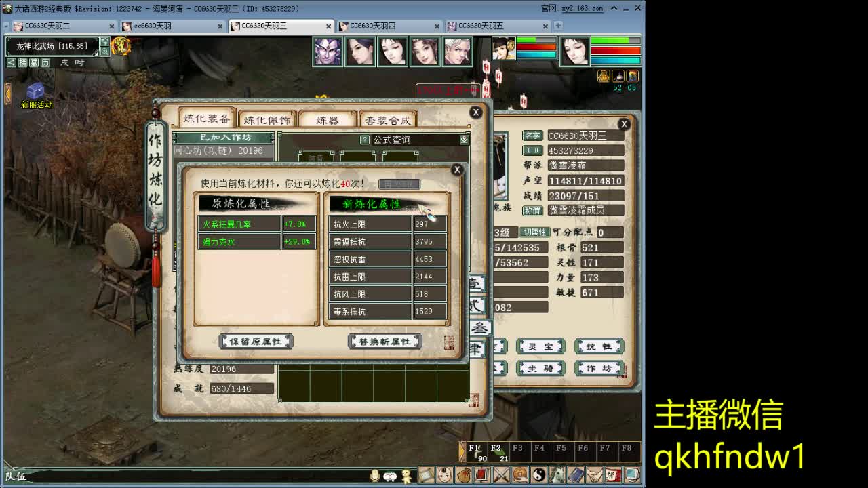868x488 pixels.
Task: Close the 作坊炼化 workshop window
Action: tap(476, 112)
